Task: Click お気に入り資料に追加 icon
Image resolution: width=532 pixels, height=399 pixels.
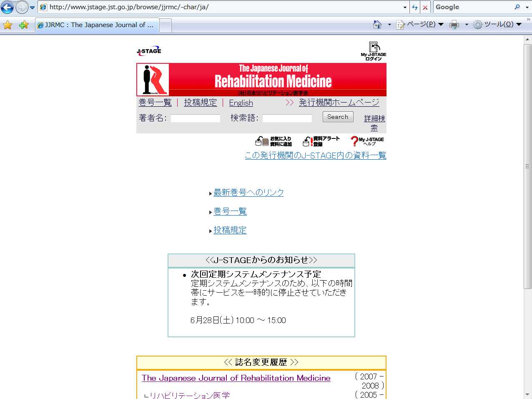Action: point(274,141)
